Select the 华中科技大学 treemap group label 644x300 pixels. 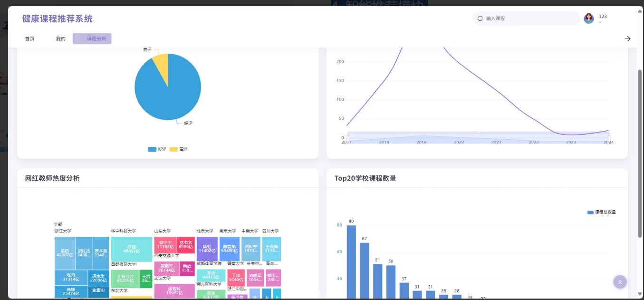coord(124,231)
